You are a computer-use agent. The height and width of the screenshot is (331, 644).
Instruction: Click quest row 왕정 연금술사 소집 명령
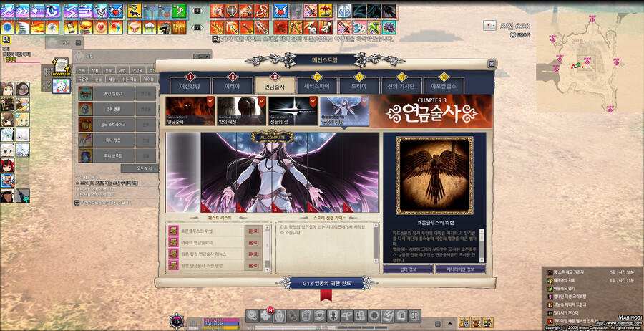pos(215,266)
